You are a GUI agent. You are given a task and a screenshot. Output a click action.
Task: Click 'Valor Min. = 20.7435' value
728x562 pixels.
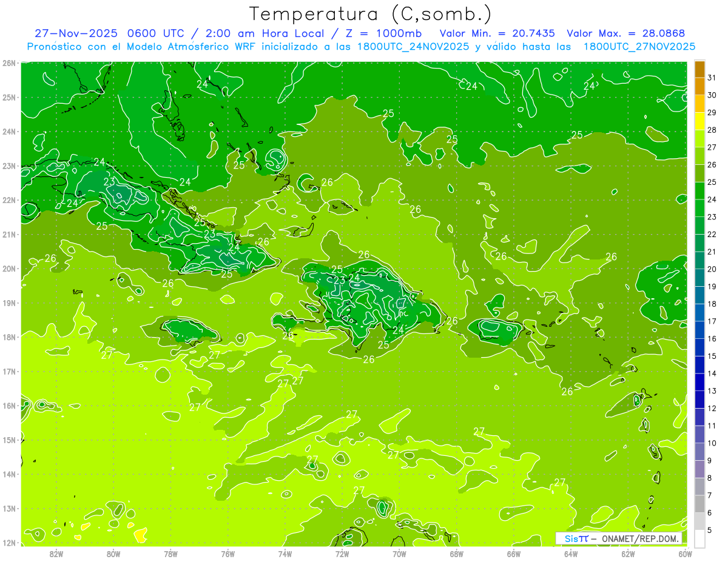point(499,33)
